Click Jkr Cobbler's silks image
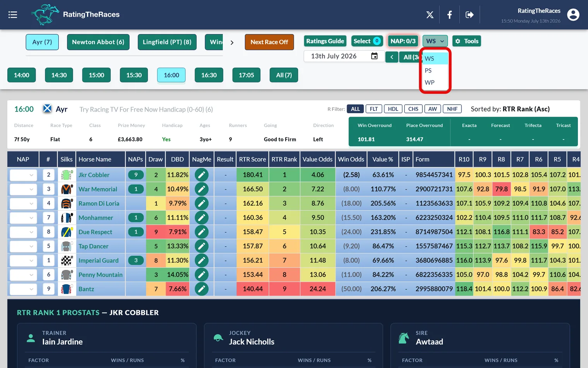 pos(67,175)
